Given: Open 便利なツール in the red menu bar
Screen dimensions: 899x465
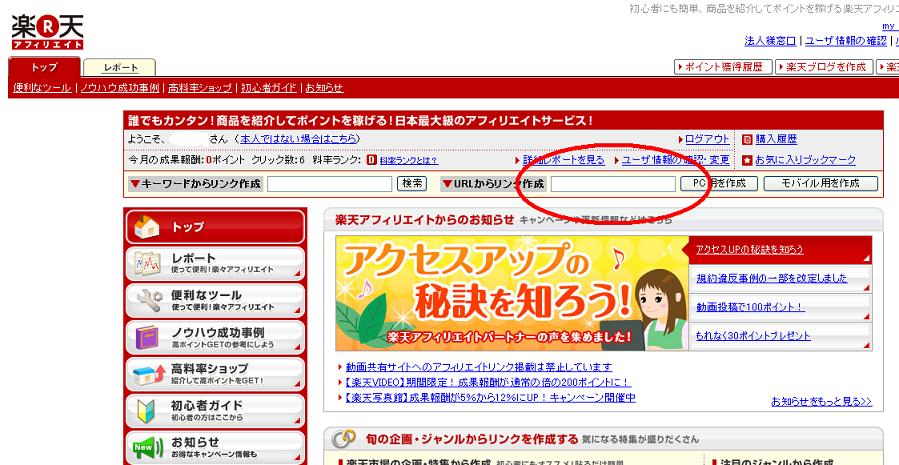Looking at the screenshot, I should click(42, 88).
